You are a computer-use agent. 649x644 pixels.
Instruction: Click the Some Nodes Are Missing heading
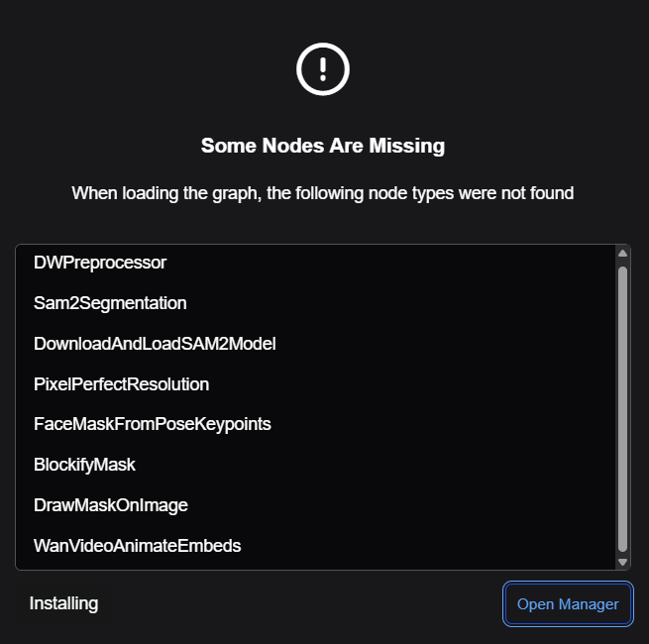[x=323, y=146]
